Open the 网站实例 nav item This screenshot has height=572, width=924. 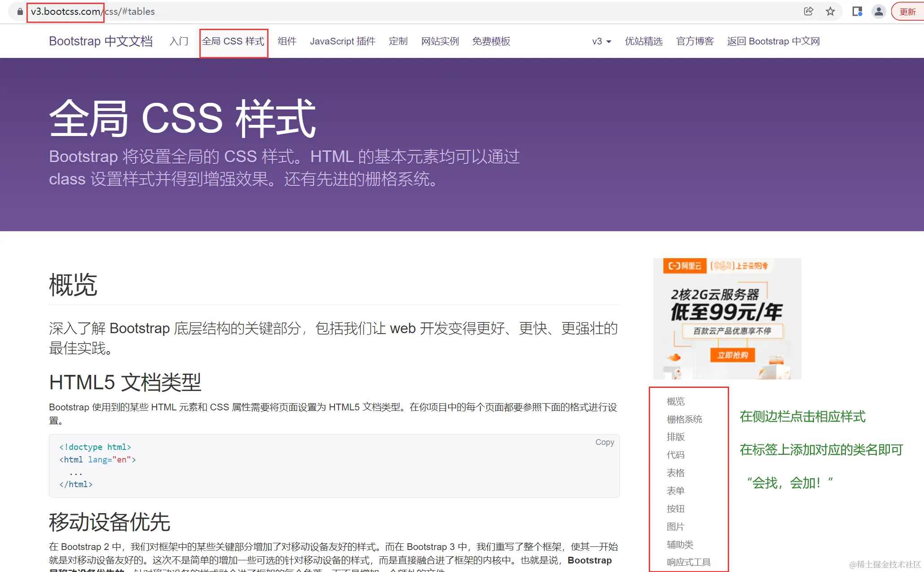440,41
